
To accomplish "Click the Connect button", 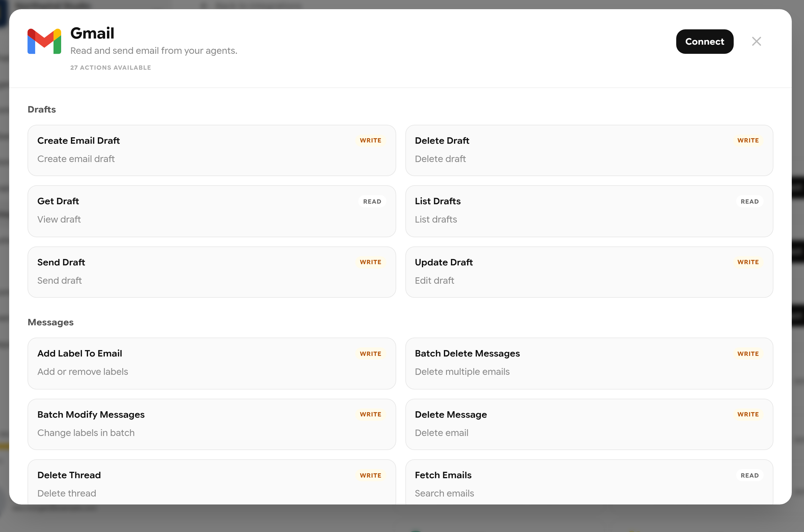I will coord(705,41).
